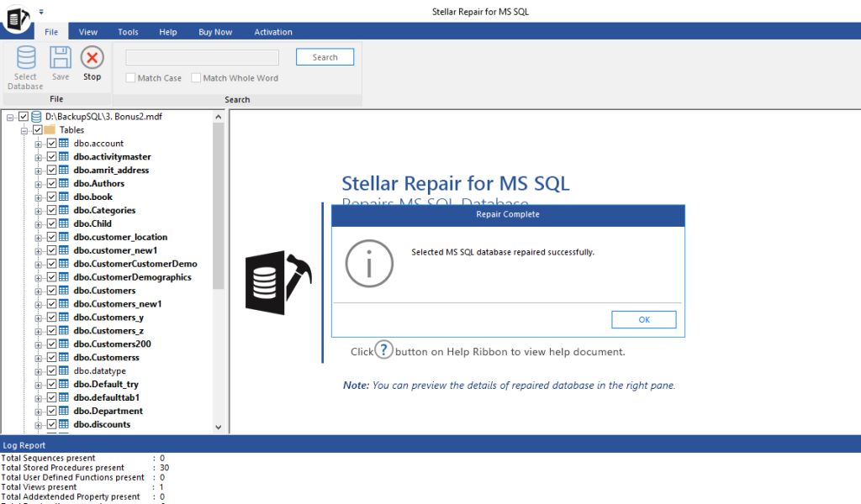Click the help question-mark icon in the message
Image resolution: width=861 pixels, height=504 pixels.
tap(384, 349)
